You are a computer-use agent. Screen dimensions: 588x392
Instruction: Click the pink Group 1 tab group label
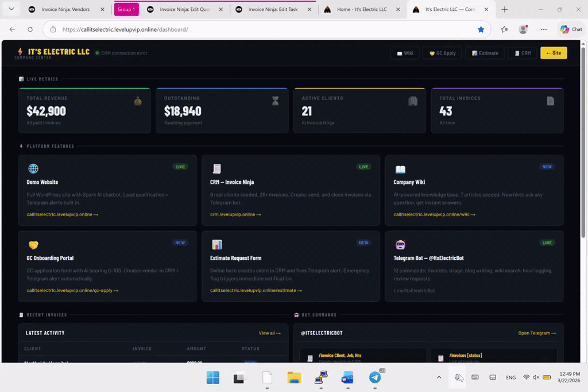(x=126, y=9)
